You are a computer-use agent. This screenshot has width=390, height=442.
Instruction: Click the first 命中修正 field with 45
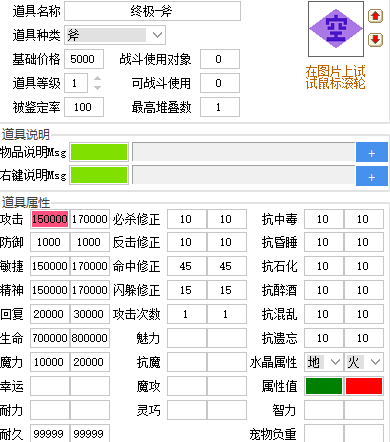click(187, 266)
